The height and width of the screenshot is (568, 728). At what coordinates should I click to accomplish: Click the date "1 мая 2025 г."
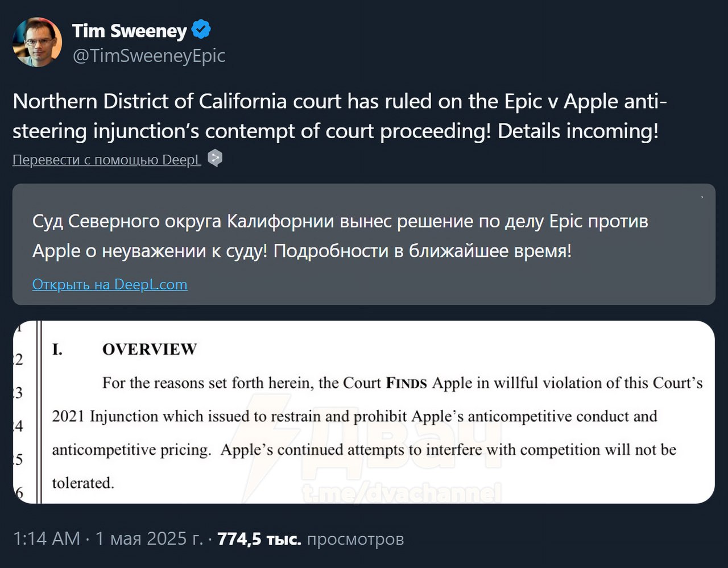(149, 538)
